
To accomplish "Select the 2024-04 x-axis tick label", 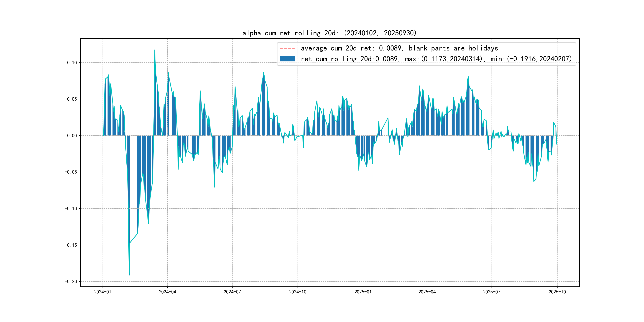I will point(168,292).
